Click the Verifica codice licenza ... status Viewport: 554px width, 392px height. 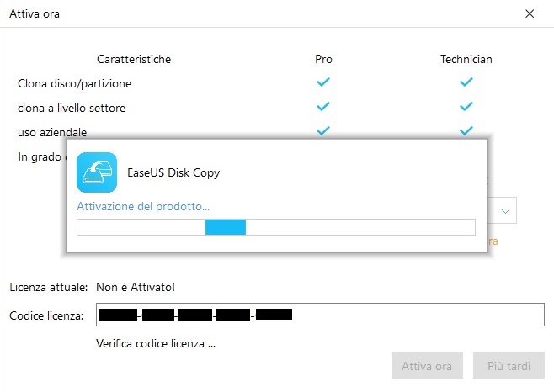tap(156, 343)
